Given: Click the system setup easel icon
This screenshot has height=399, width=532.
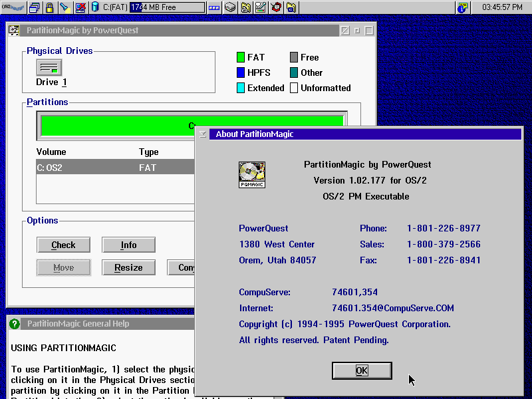Looking at the screenshot, I should coord(261,7).
